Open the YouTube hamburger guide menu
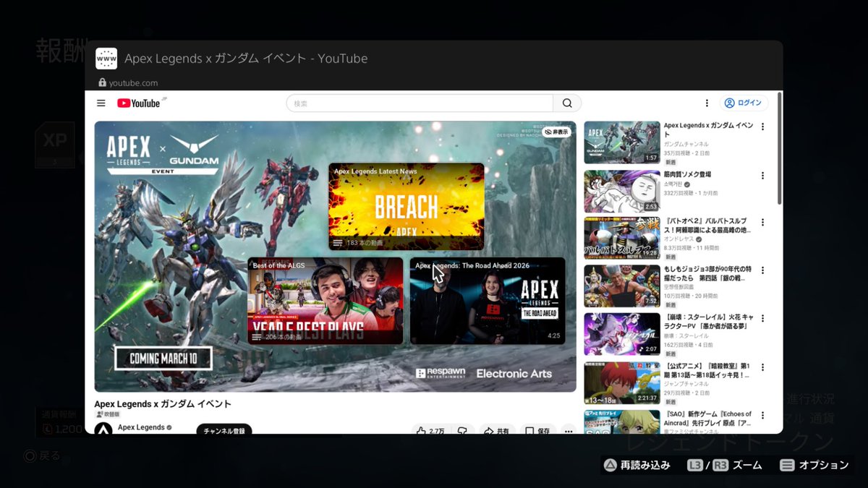868x488 pixels. (x=101, y=103)
